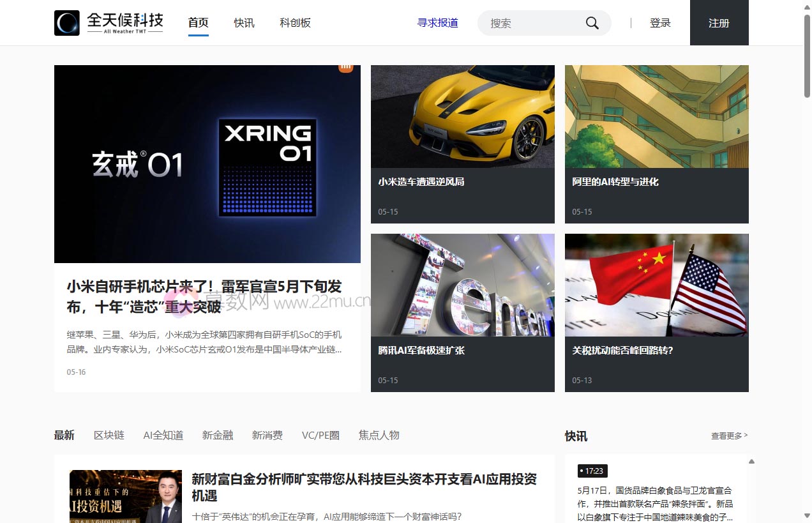Expand 查看更多 in the 快讯 section

(x=729, y=436)
